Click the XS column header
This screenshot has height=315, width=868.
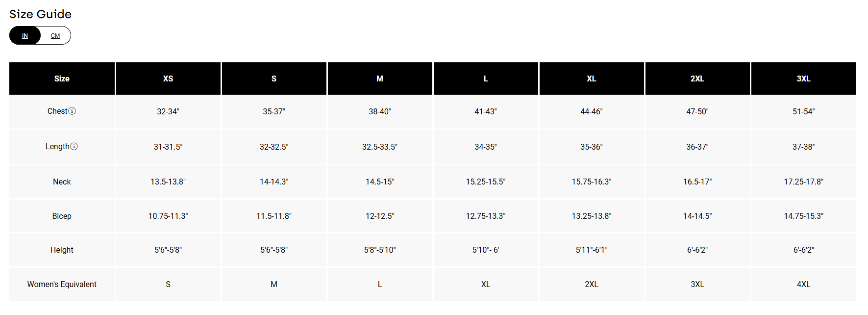coord(168,79)
